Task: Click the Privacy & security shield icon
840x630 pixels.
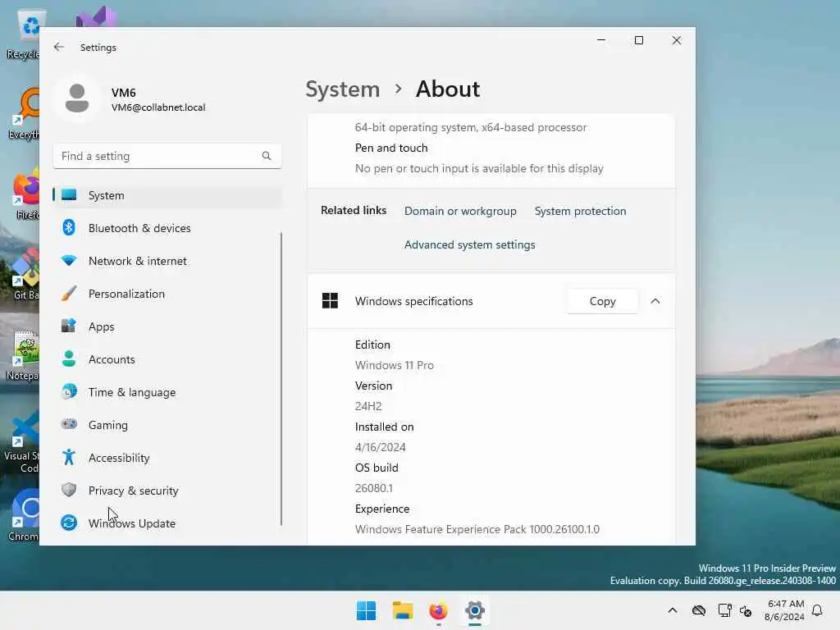Action: [x=69, y=490]
